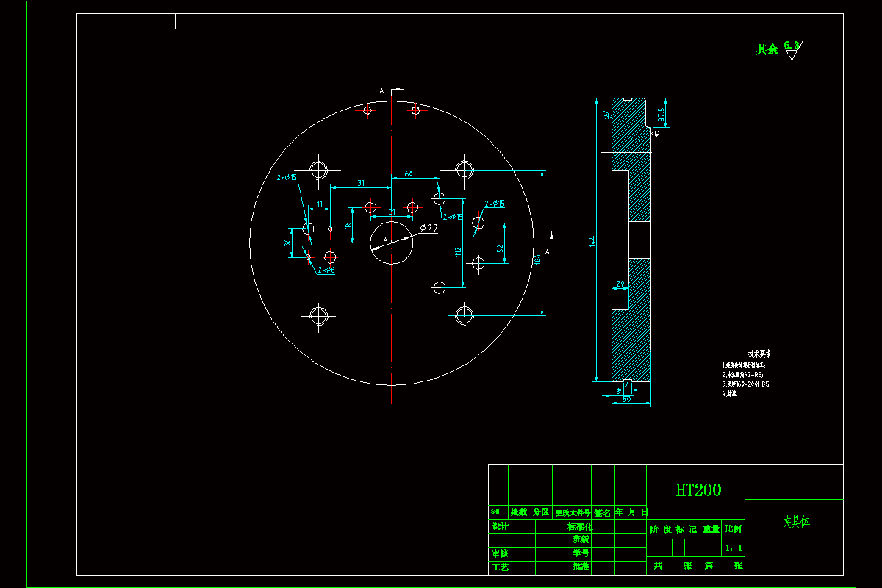Screen dimensions: 882x588
Task: Select the 37.5 dimension on section view
Action: (661, 114)
